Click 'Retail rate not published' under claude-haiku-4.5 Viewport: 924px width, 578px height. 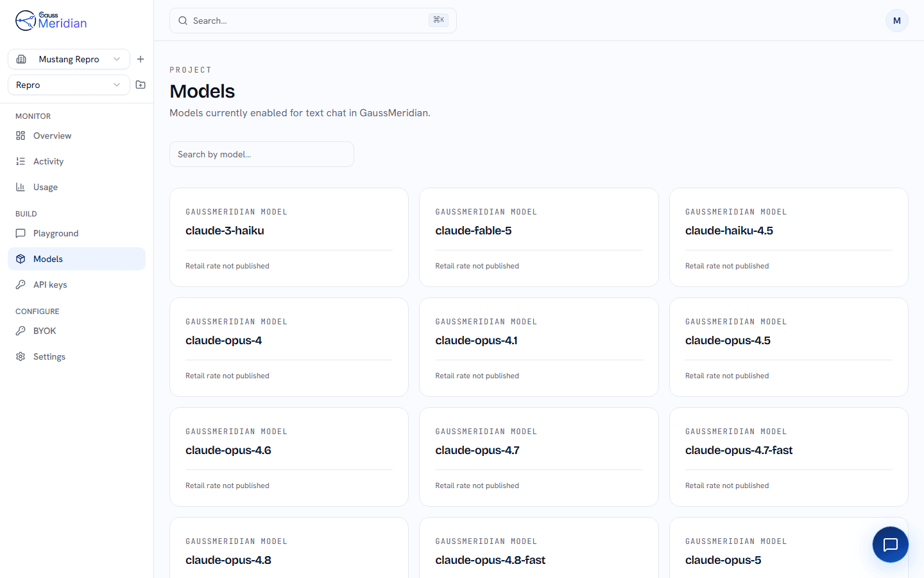pyautogui.click(x=727, y=266)
